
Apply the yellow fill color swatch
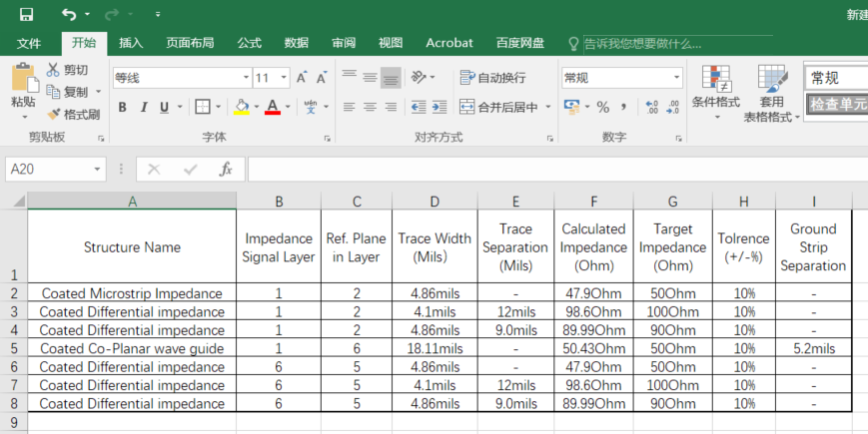[x=241, y=107]
